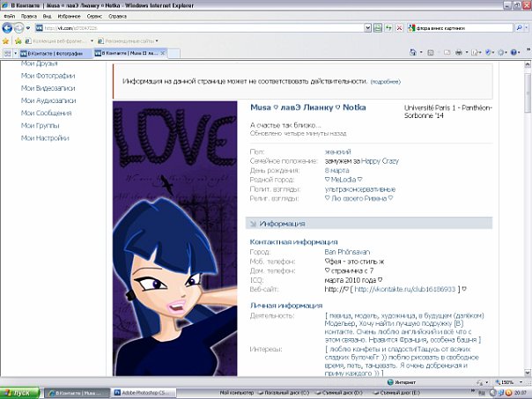The image size is (532, 399).
Task: Click the подробнее link in warning
Action: 385,81
